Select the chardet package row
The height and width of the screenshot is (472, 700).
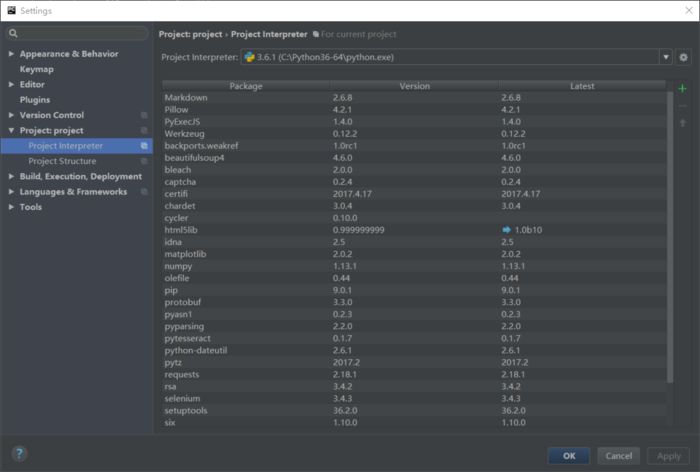(x=414, y=206)
